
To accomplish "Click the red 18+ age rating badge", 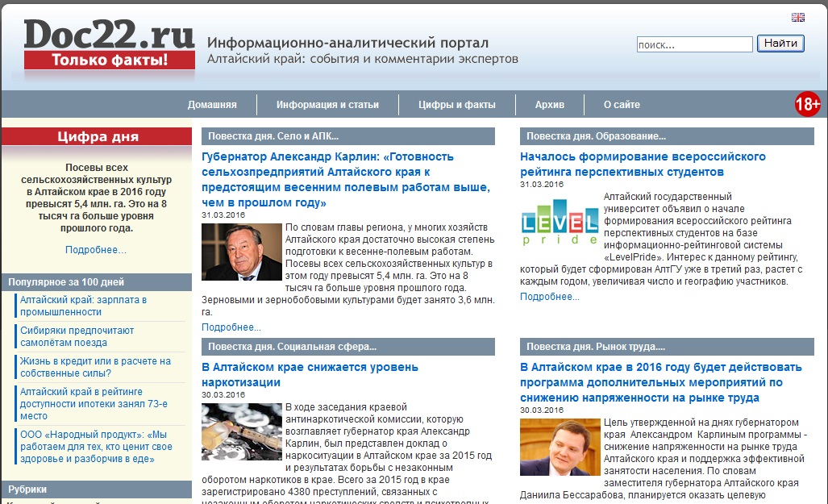I will (807, 104).
